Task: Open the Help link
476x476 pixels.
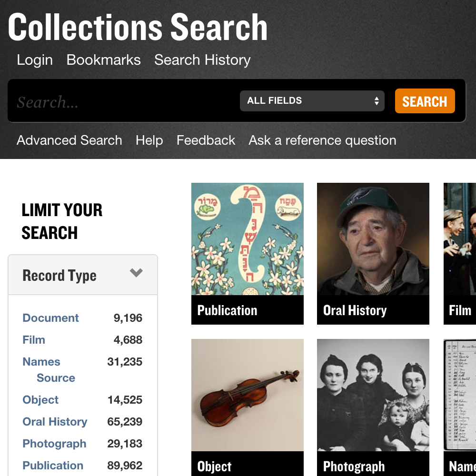Action: click(x=149, y=140)
